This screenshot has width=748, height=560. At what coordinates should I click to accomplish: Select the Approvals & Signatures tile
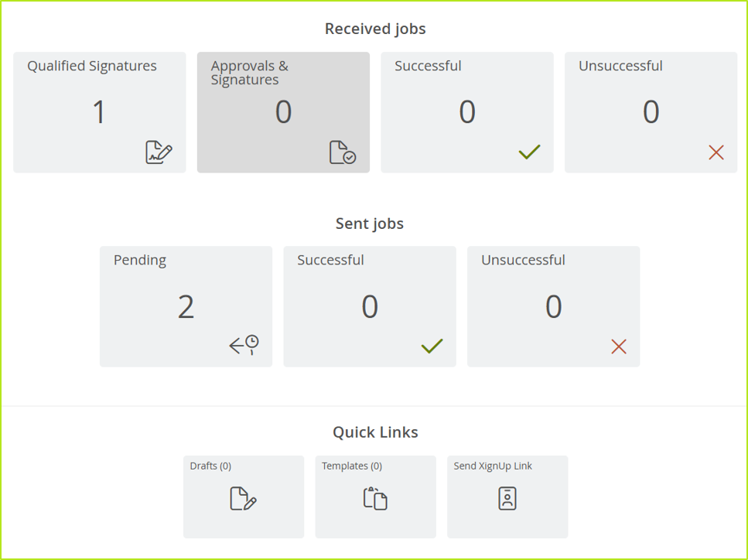coord(283,111)
